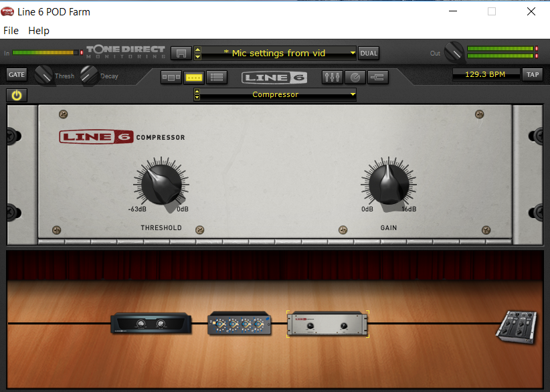The width and height of the screenshot is (550, 392).
Task: Click the Threshold knob on the compressor
Action: [161, 185]
